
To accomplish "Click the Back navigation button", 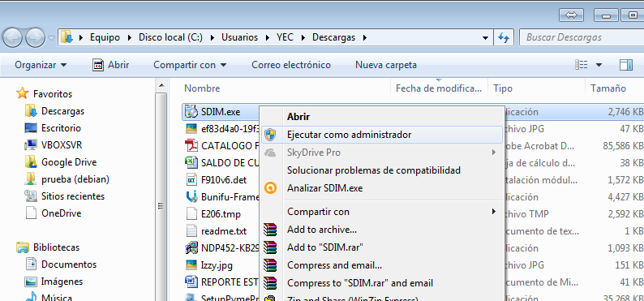I will click(x=12, y=38).
